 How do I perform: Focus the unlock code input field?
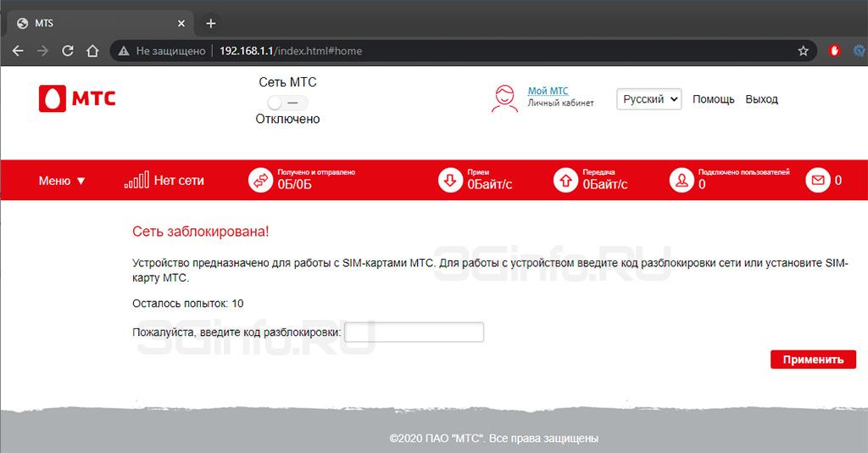[x=414, y=333]
